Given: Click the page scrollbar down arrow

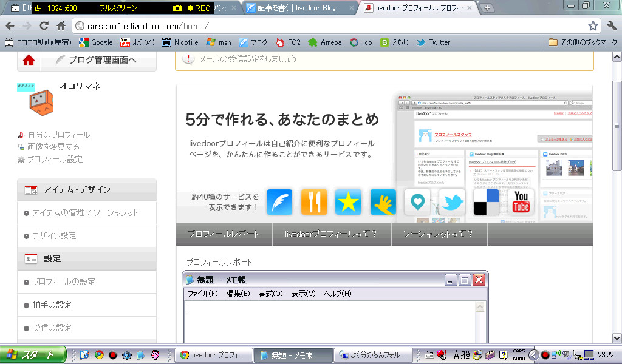Looking at the screenshot, I should (x=617, y=338).
